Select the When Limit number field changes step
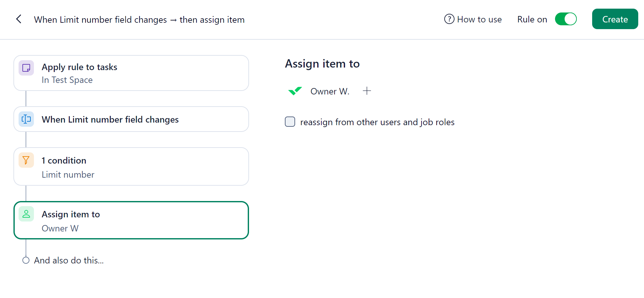The height and width of the screenshot is (298, 644). tap(131, 119)
